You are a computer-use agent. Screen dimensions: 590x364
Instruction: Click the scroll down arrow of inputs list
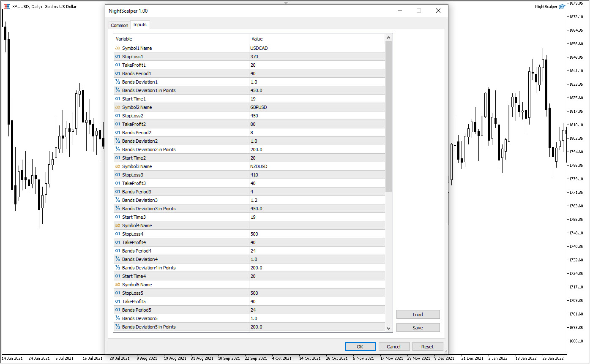click(x=389, y=328)
